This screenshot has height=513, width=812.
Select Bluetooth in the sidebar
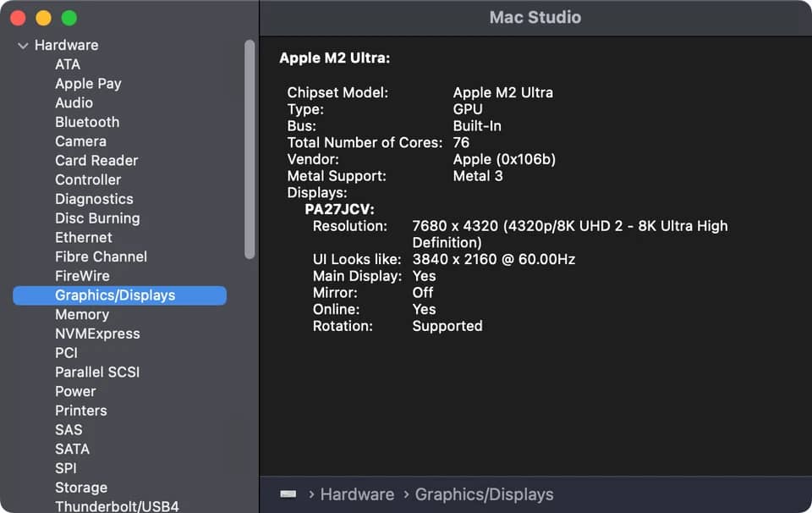pyautogui.click(x=87, y=122)
